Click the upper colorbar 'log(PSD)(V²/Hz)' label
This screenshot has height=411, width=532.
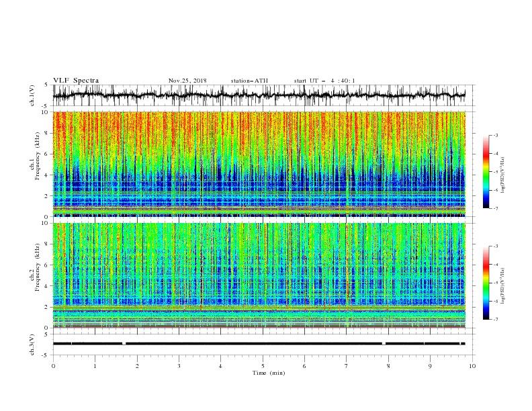[502, 175]
